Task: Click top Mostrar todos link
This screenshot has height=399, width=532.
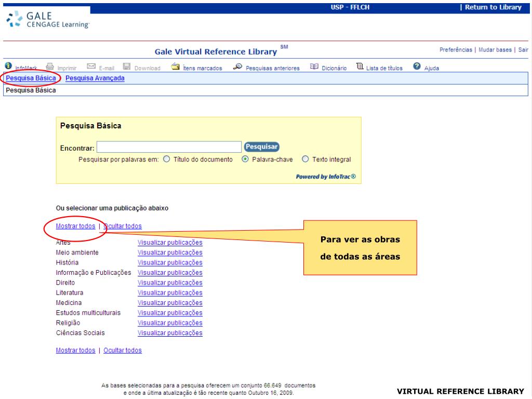Action: [x=76, y=226]
